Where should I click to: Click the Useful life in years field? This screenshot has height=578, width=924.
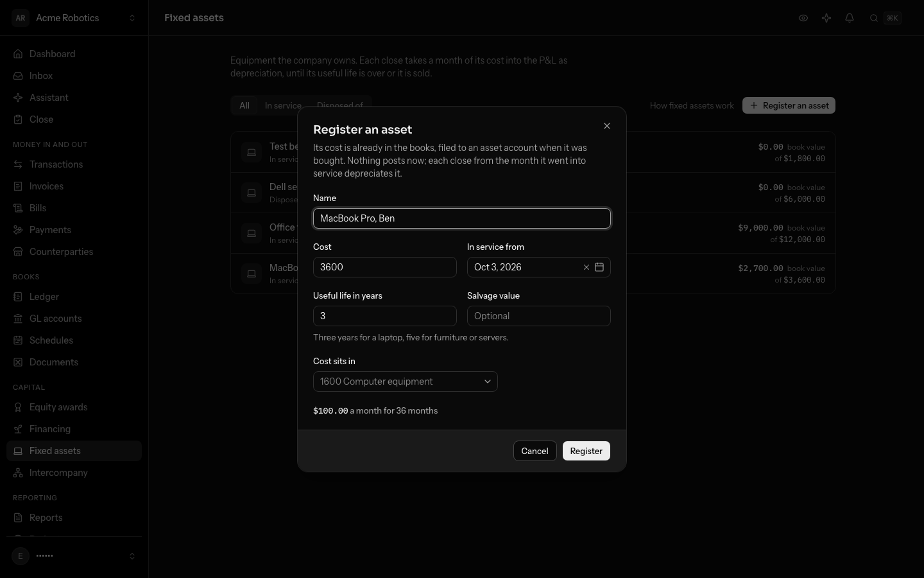click(385, 316)
